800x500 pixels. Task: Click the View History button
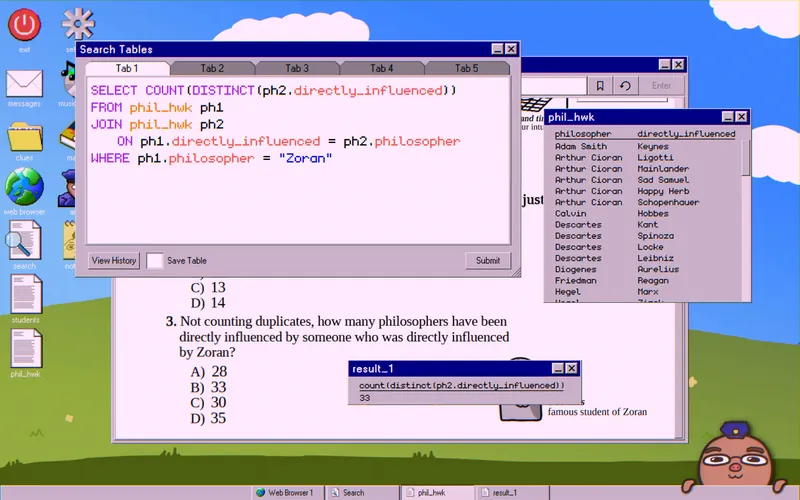pos(114,261)
